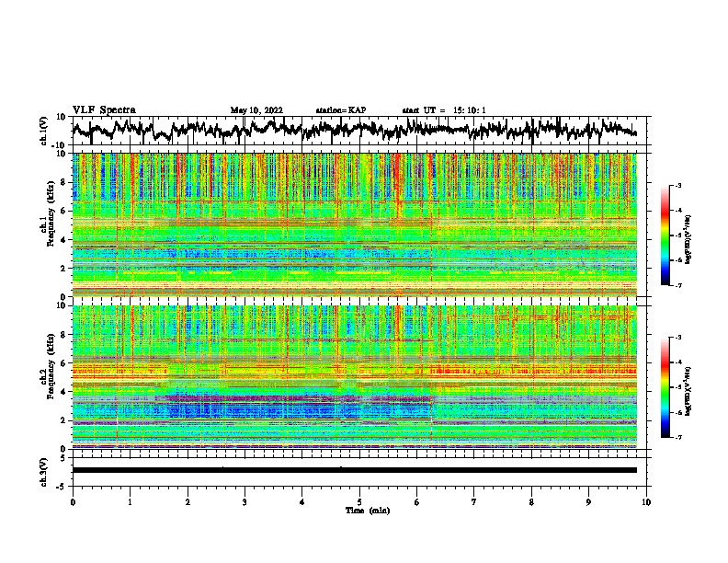
Task: Click inside the ch.2 spectrogram panel
Action: point(355,377)
